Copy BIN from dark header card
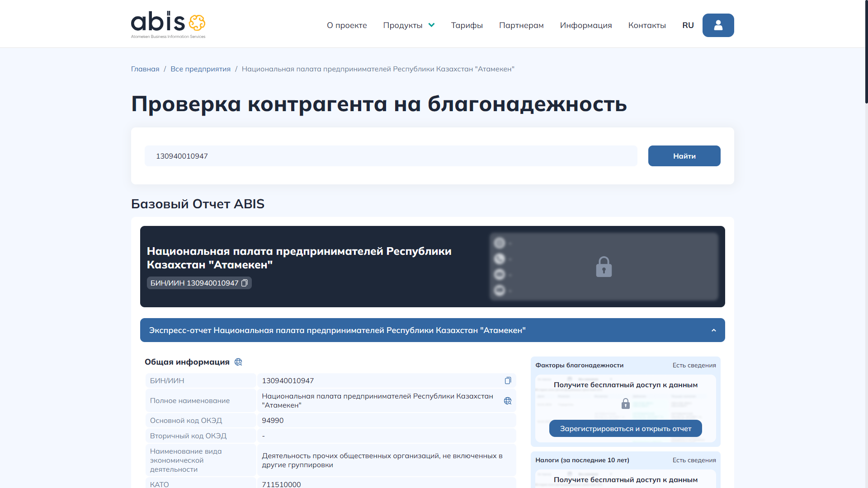The image size is (868, 488). click(x=245, y=283)
